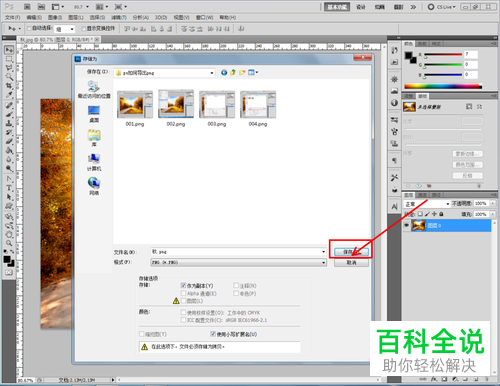
Task: Click the lock all icon in the Layers panel
Action: point(441,214)
